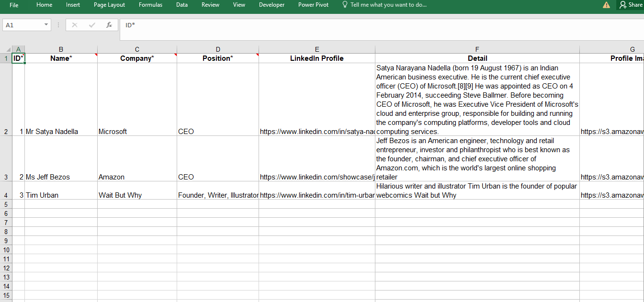Click the Tell me what you want to do box
This screenshot has height=302, width=644.
point(388,5)
